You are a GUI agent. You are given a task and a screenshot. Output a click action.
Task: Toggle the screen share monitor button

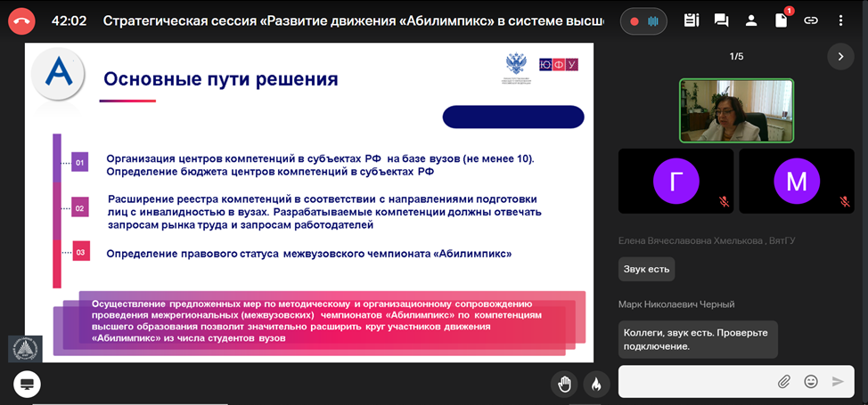27,384
